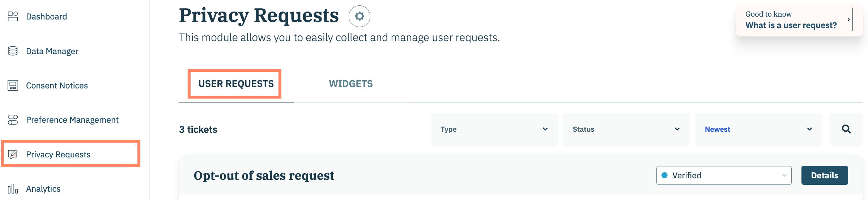This screenshot has width=868, height=200.
Task: Expand the Type filter dropdown
Action: pyautogui.click(x=494, y=129)
